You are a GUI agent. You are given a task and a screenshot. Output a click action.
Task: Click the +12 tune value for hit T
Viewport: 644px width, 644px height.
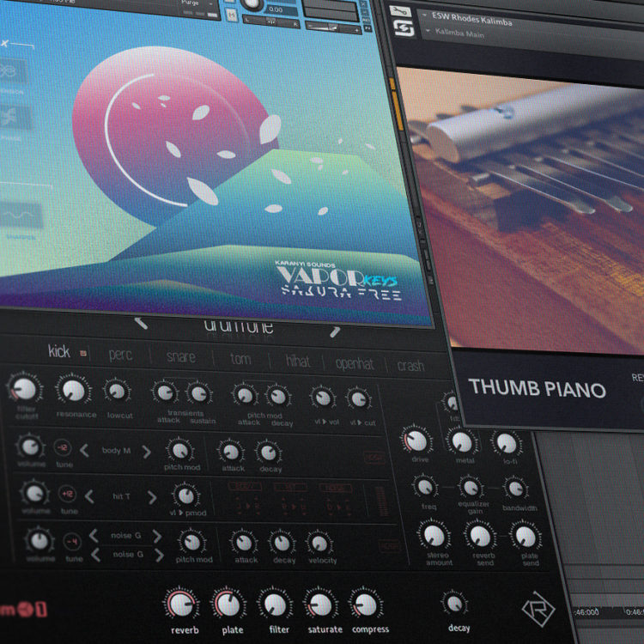pos(67,494)
